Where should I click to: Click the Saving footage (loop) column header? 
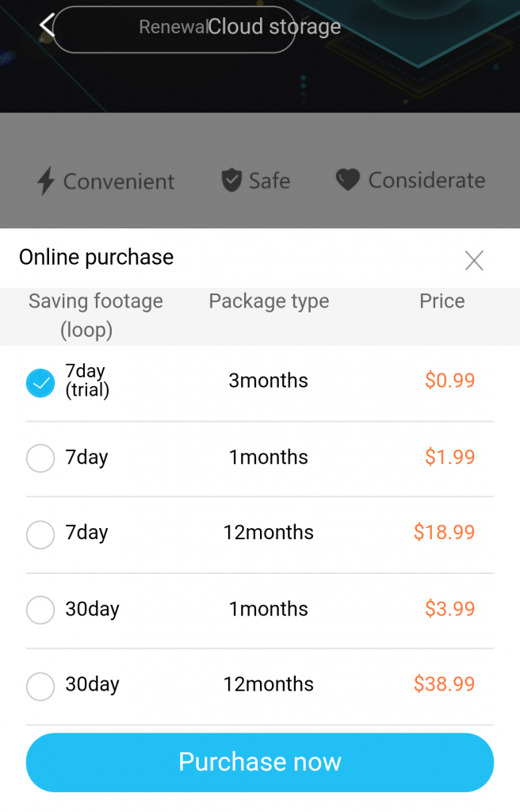[x=95, y=315]
